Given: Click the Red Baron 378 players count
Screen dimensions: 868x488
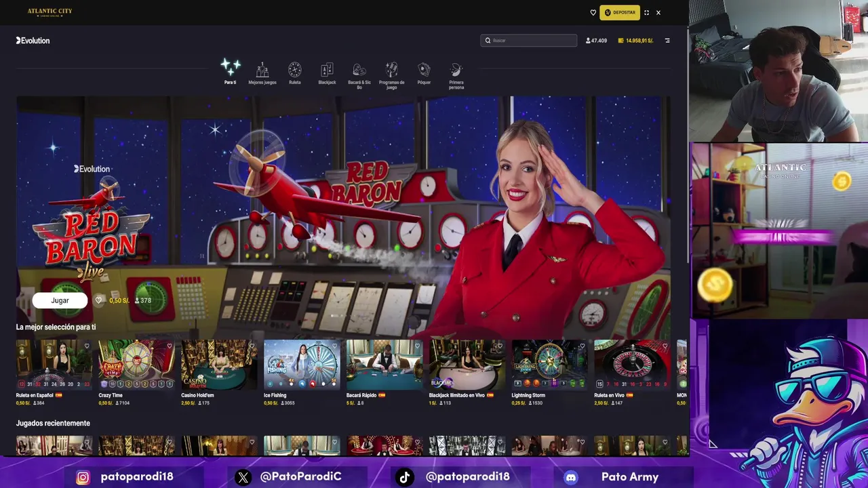Looking at the screenshot, I should point(143,300).
